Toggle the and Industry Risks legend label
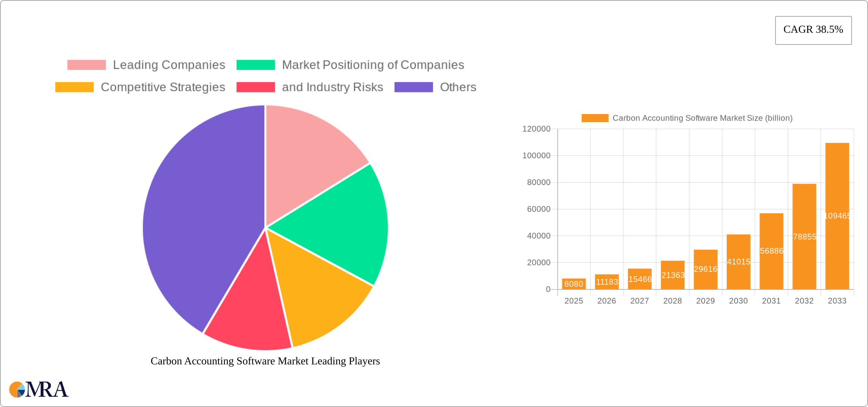This screenshot has height=407, width=868. 332,87
